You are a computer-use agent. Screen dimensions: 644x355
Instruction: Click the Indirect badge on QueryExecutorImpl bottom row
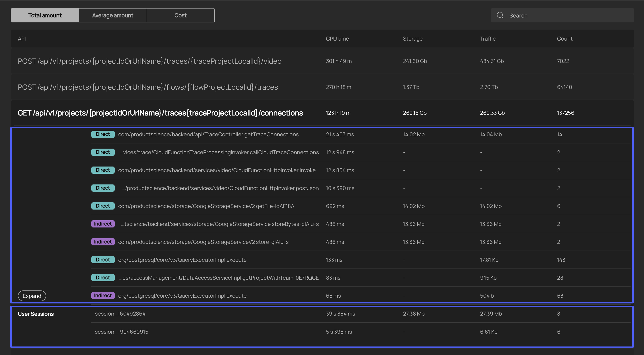[x=102, y=296]
